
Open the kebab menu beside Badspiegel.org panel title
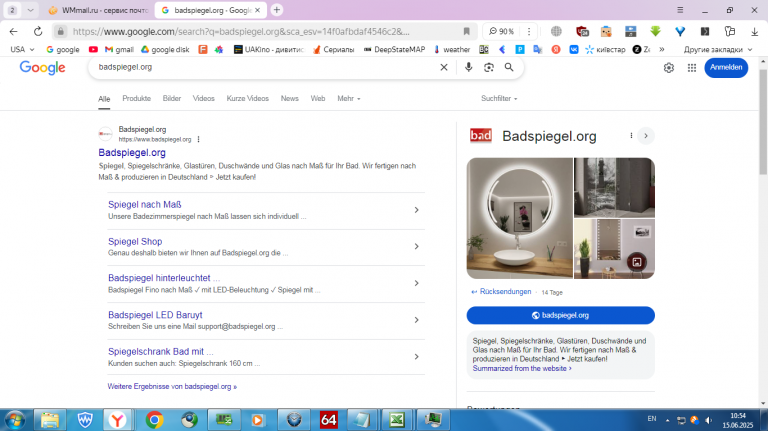pos(631,136)
